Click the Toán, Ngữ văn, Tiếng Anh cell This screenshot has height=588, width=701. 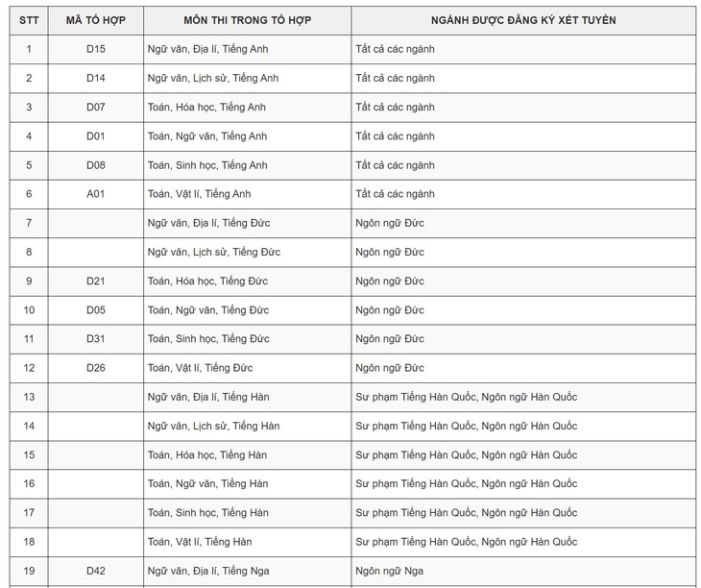208,136
